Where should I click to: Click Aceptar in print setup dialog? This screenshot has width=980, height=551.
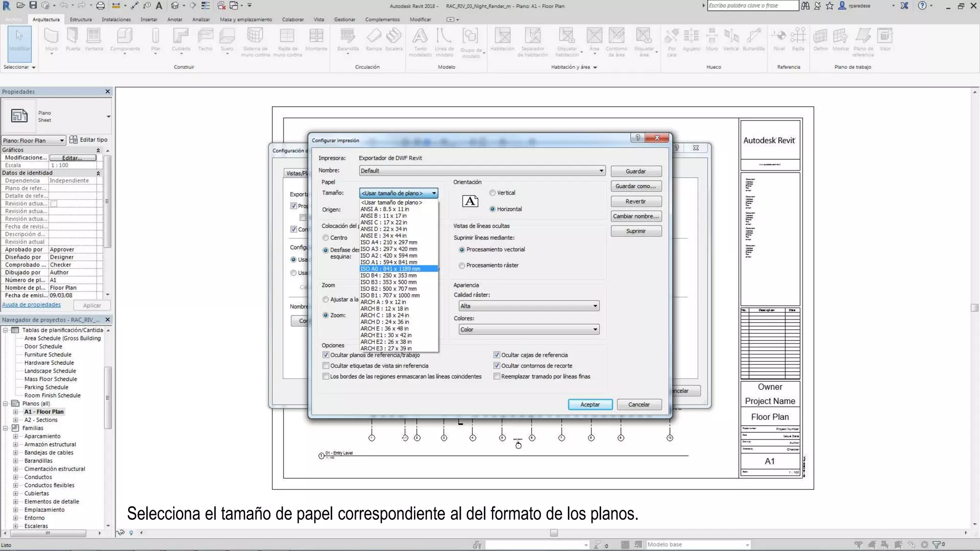pyautogui.click(x=590, y=405)
